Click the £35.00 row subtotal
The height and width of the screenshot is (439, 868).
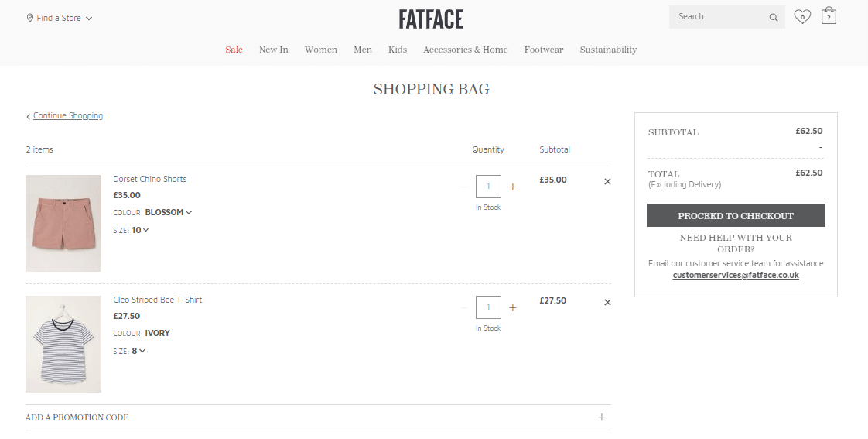(x=553, y=180)
